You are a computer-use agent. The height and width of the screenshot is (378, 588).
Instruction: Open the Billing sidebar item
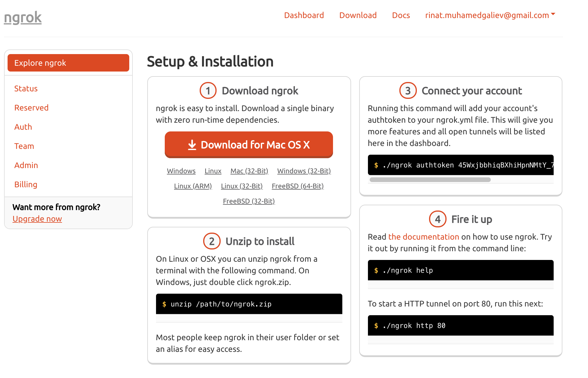click(x=26, y=184)
